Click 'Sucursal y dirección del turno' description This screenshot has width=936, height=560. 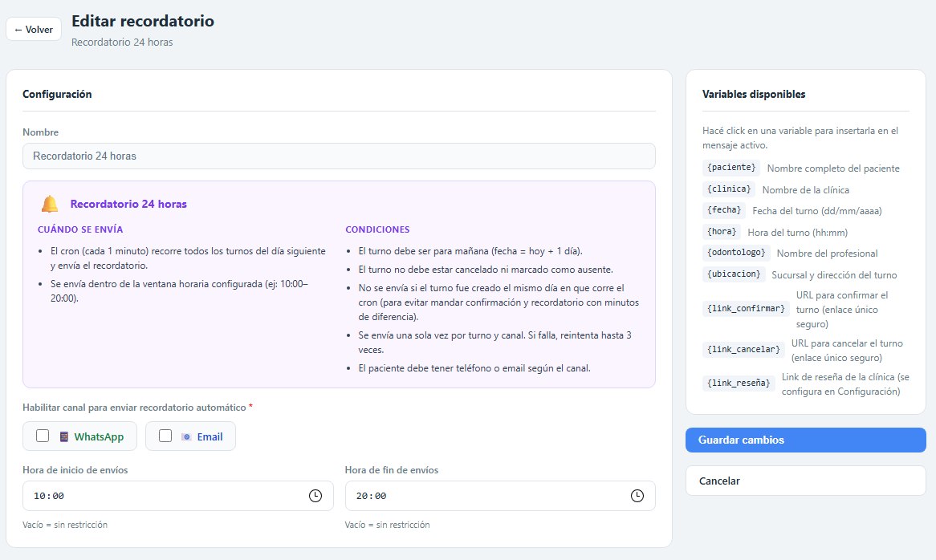(835, 275)
